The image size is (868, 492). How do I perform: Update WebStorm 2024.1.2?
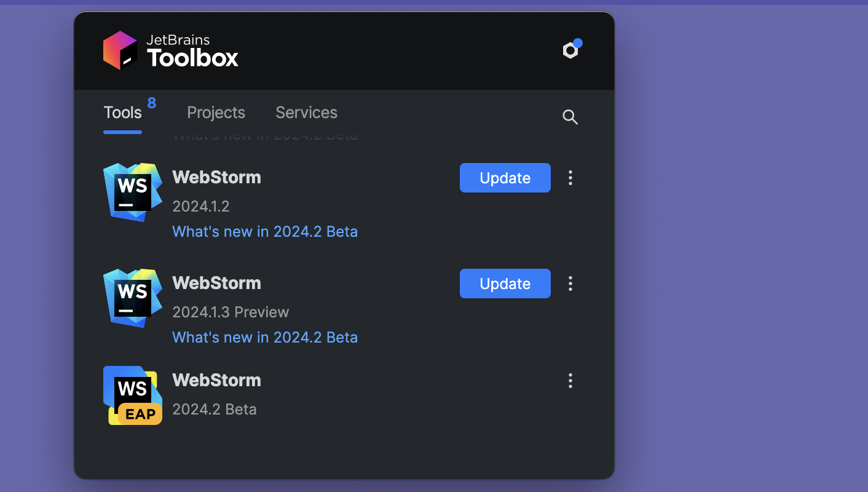[x=505, y=178]
